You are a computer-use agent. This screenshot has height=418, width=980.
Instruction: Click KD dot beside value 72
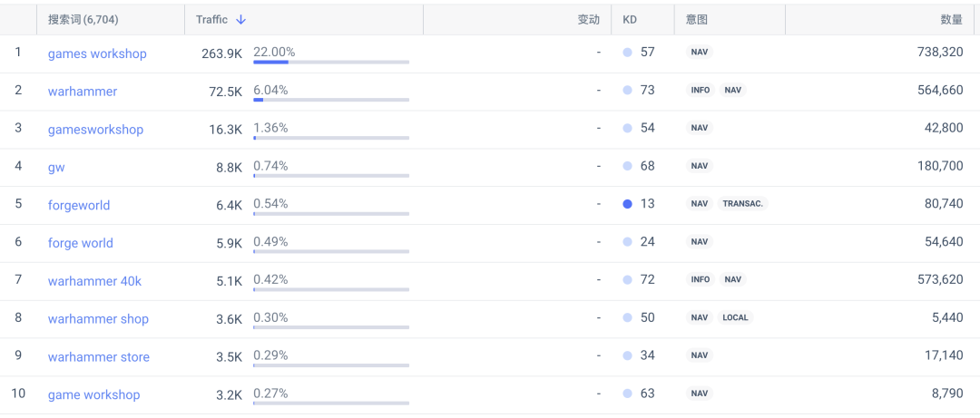click(628, 280)
